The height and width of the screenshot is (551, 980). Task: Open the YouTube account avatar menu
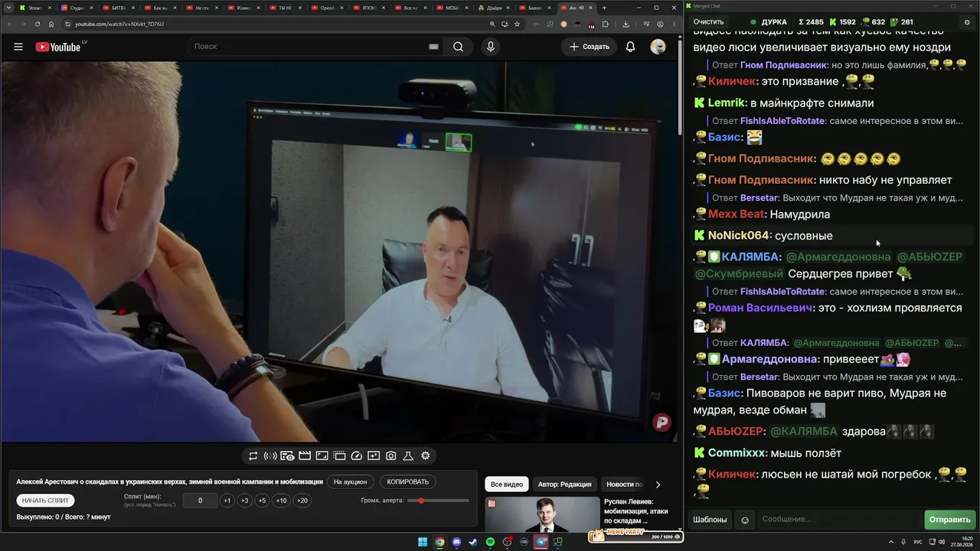coord(658,47)
